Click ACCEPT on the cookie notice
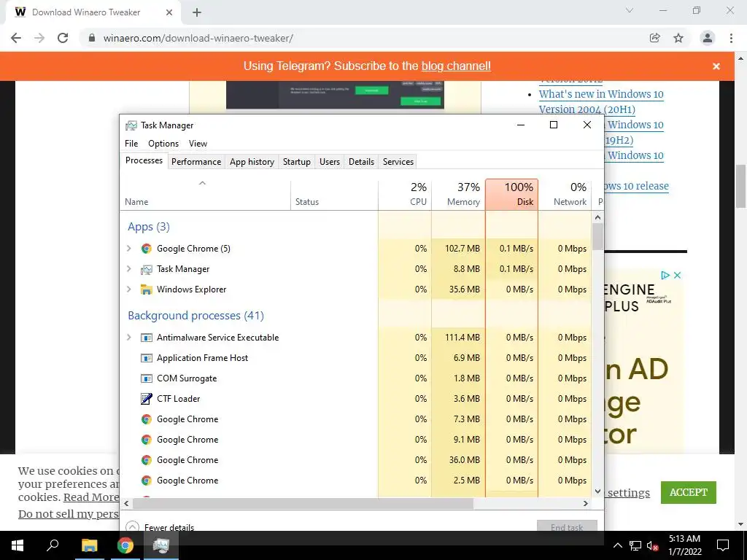The height and width of the screenshot is (560, 747). point(689,492)
